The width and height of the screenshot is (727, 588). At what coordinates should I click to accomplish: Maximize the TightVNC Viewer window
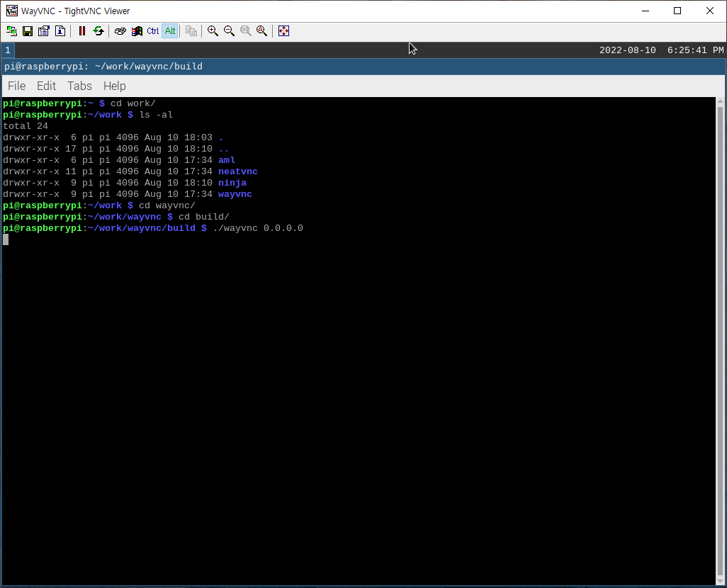[x=677, y=11]
